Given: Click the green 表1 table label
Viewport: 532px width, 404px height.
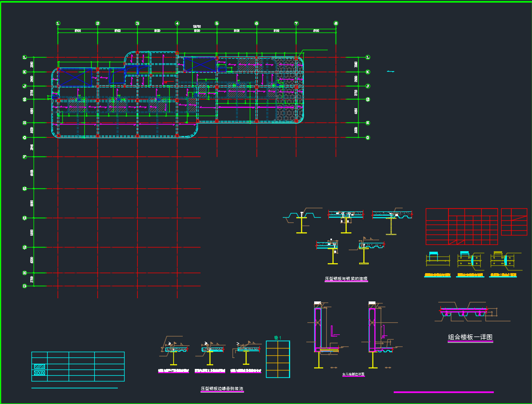Looking at the screenshot, I should coord(278,338).
